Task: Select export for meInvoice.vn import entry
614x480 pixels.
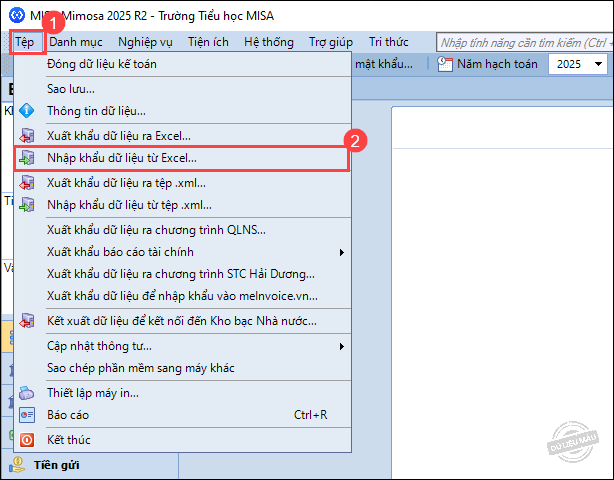Action: coord(182,296)
